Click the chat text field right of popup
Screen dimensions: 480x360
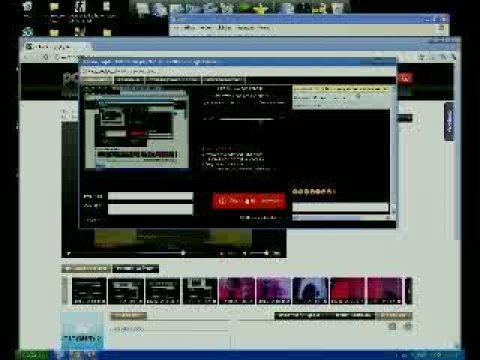coord(340,207)
